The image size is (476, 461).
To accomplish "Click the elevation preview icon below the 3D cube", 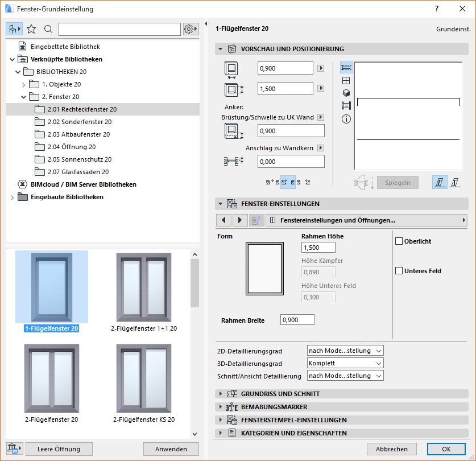I will click(346, 105).
